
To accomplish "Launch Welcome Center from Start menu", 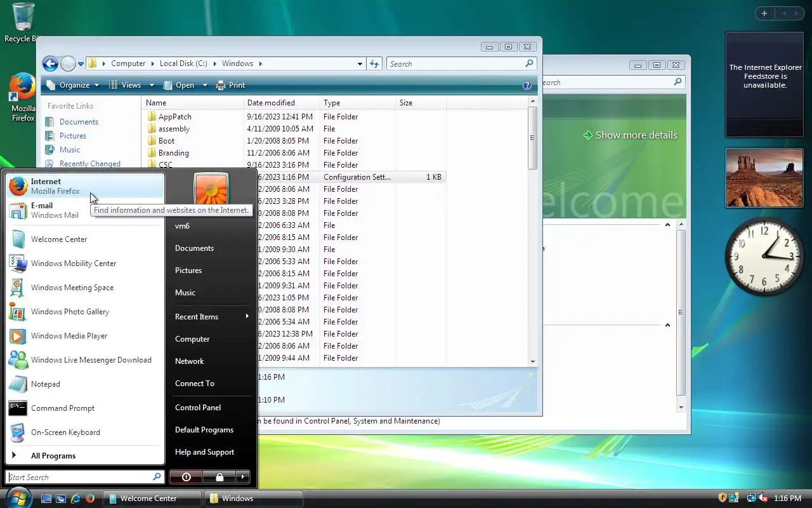I will [x=85, y=239].
